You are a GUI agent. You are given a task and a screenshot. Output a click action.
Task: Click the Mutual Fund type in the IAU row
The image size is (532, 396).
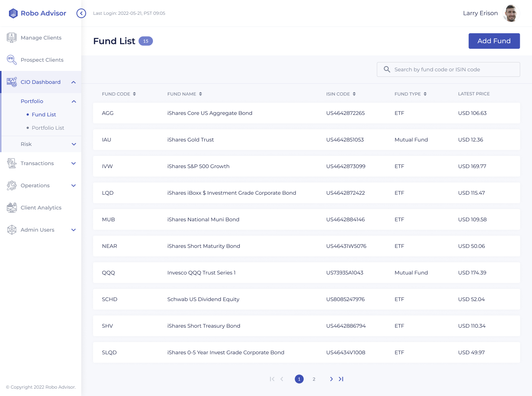(411, 140)
